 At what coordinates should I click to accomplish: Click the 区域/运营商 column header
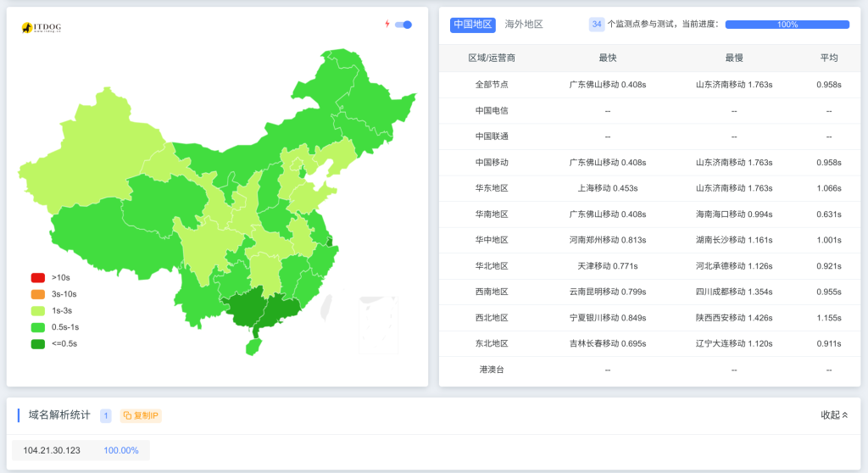492,58
